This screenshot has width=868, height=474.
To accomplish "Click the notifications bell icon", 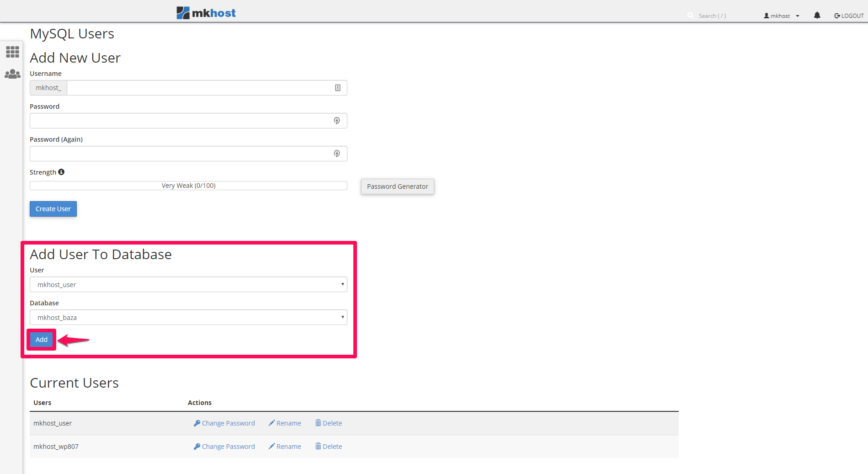I will (x=817, y=16).
